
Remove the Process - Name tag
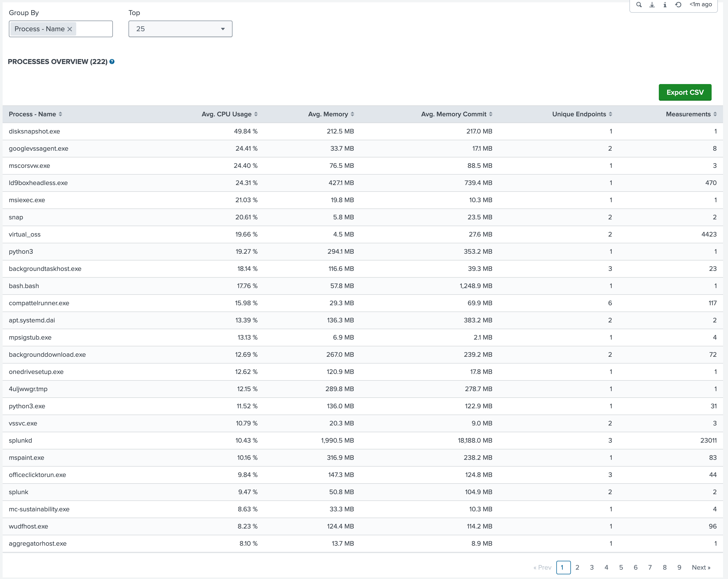(x=70, y=29)
